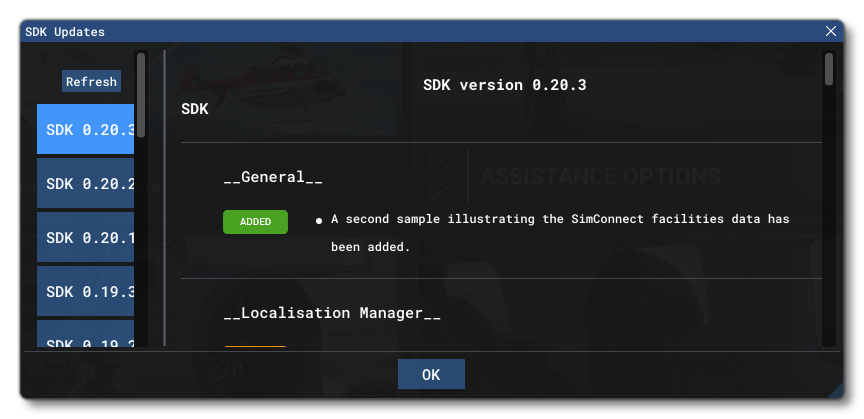This screenshot has width=864, height=419.
Task: Click the 'SDK version 0.20.3' title
Action: 505,85
